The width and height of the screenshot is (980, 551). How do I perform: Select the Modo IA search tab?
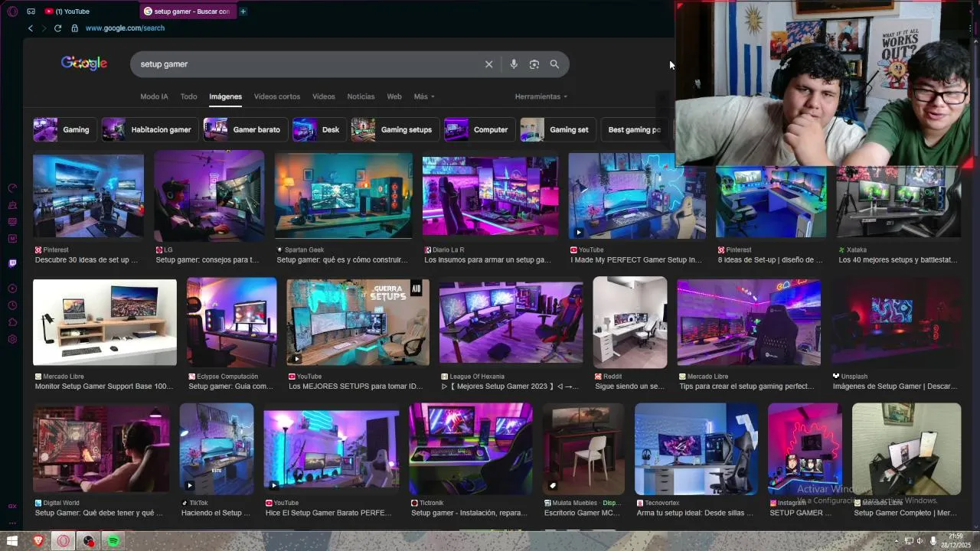click(154, 96)
